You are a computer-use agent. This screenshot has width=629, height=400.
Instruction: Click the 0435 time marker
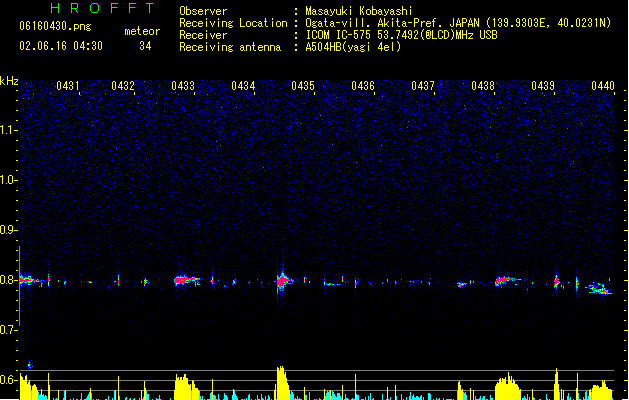click(303, 85)
